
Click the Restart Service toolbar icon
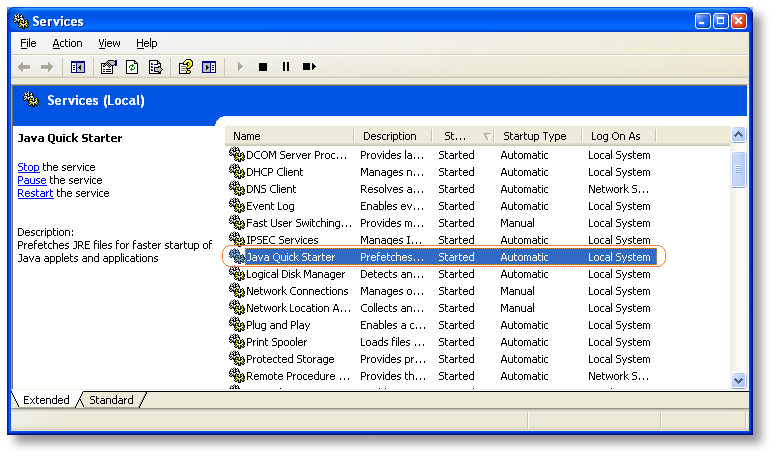tap(309, 67)
